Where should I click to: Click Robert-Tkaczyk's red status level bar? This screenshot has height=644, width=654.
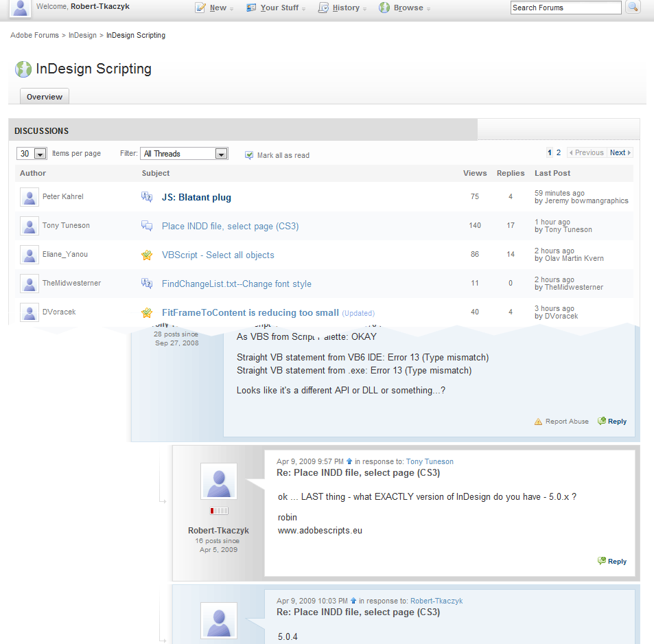pos(219,510)
